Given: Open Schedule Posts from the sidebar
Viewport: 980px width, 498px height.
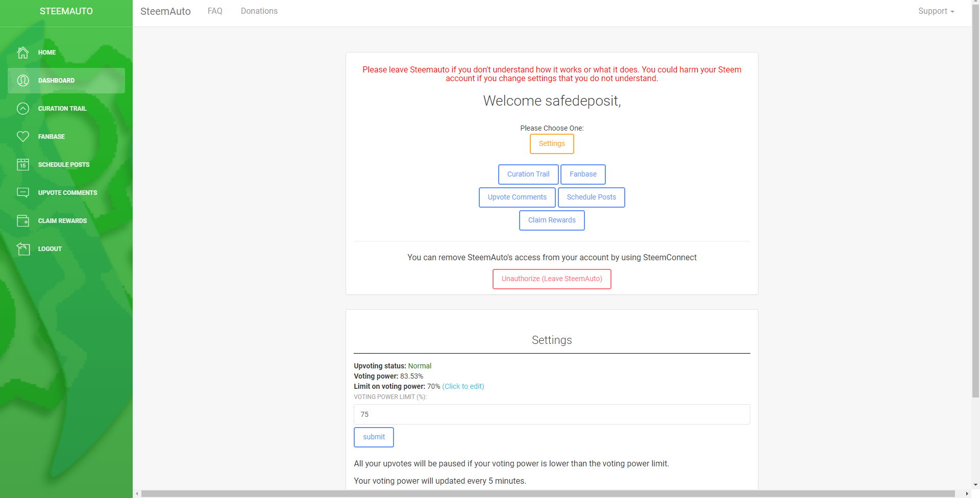Looking at the screenshot, I should tap(66, 165).
